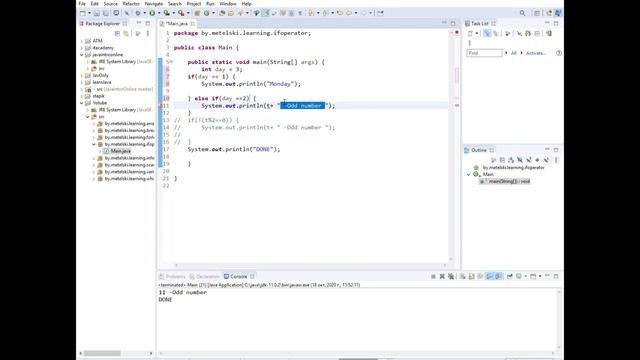
Task: Open the Refactor menu
Action: (131, 4)
